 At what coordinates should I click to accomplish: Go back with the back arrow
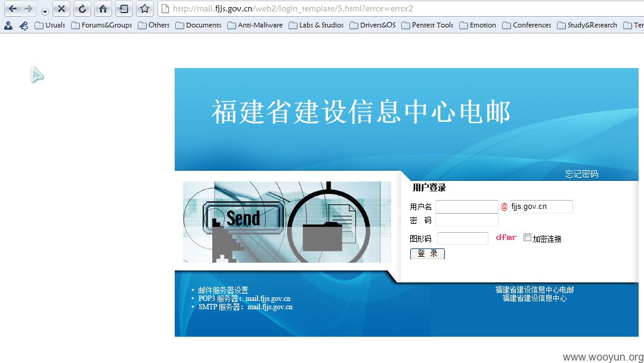13,8
